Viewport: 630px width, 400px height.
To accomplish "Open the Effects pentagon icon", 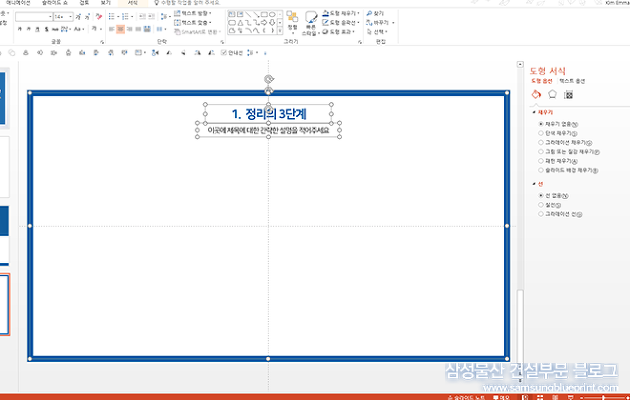I will pos(552,94).
